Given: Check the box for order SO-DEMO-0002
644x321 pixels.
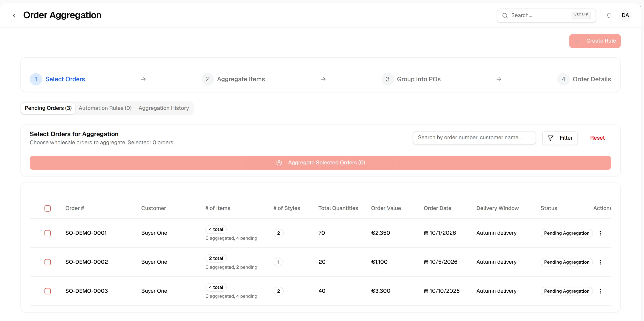Looking at the screenshot, I should click(47, 262).
